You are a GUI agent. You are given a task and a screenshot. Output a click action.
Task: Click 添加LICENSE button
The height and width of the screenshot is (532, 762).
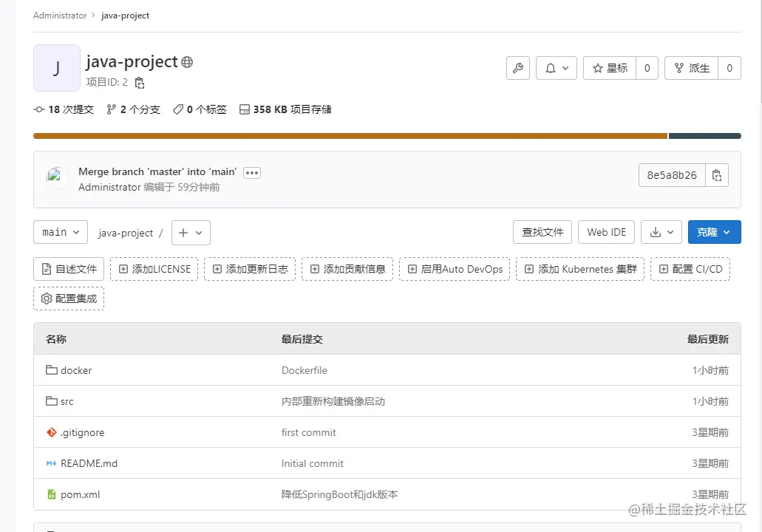154,269
